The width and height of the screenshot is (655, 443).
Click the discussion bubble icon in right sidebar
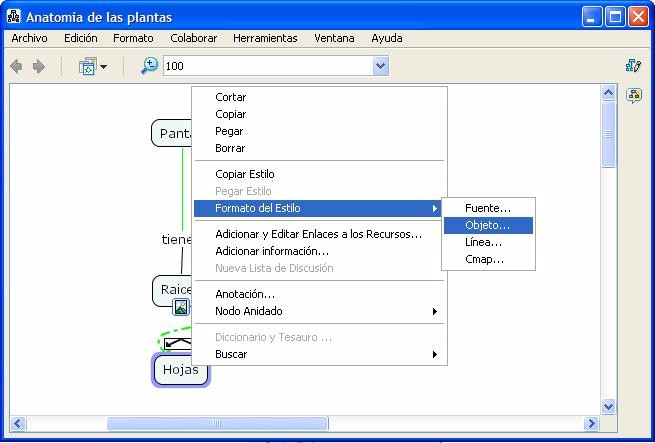(633, 96)
